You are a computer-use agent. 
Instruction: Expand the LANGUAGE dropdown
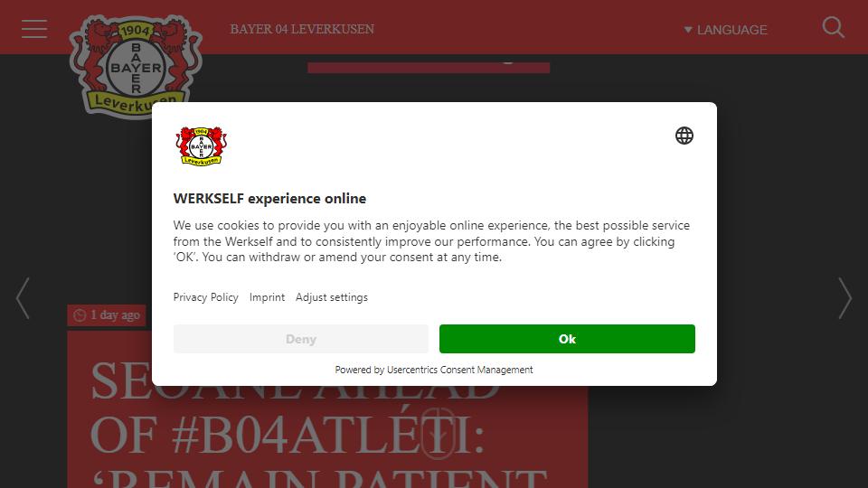[726, 30]
